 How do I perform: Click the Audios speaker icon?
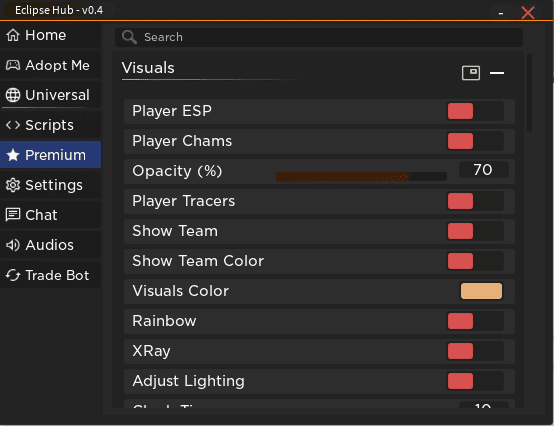click(x=13, y=245)
